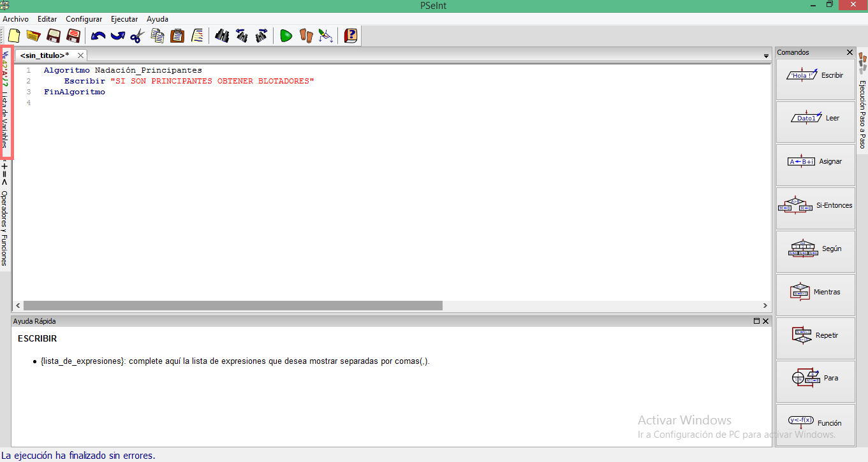Click the binoculars search icon
The height and width of the screenshot is (462, 868).
pyautogui.click(x=222, y=36)
